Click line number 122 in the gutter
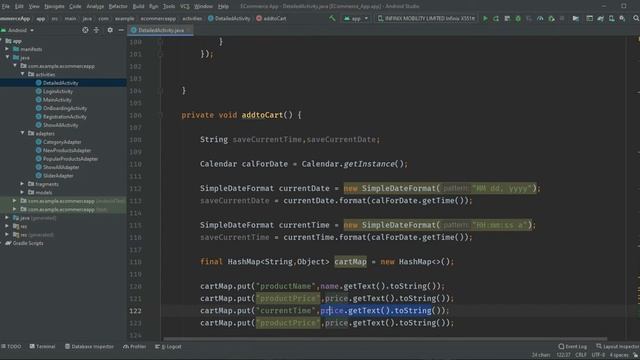 coord(135,311)
